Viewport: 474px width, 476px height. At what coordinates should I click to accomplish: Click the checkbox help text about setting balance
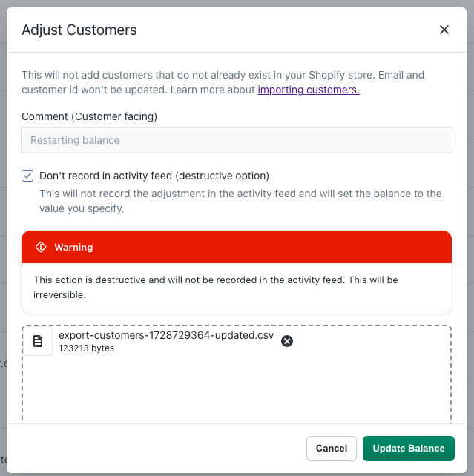(240, 201)
